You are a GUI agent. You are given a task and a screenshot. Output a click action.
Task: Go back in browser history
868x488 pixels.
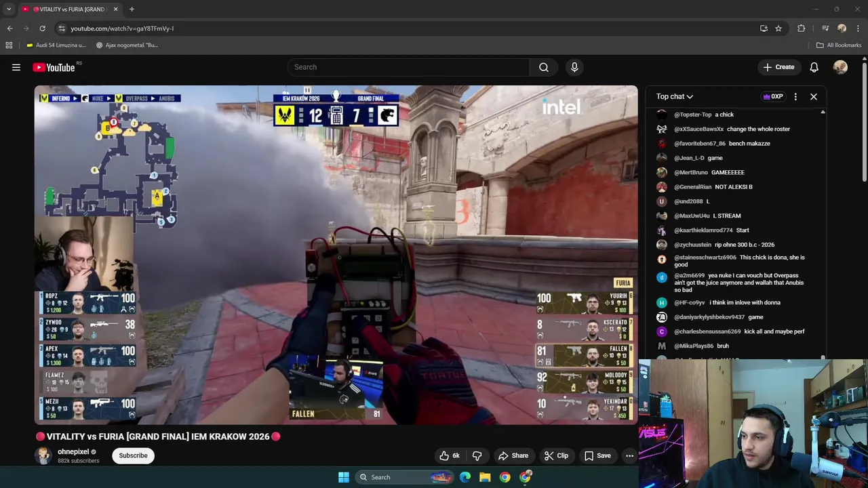[9, 28]
